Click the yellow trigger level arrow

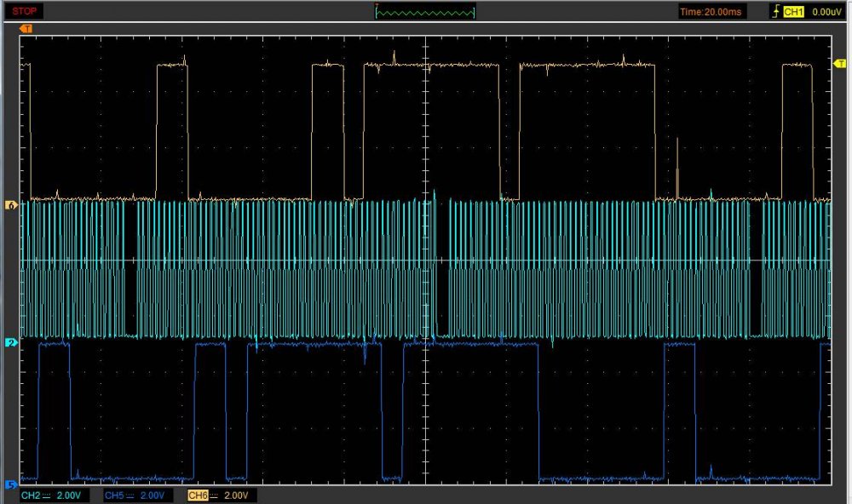coord(838,65)
